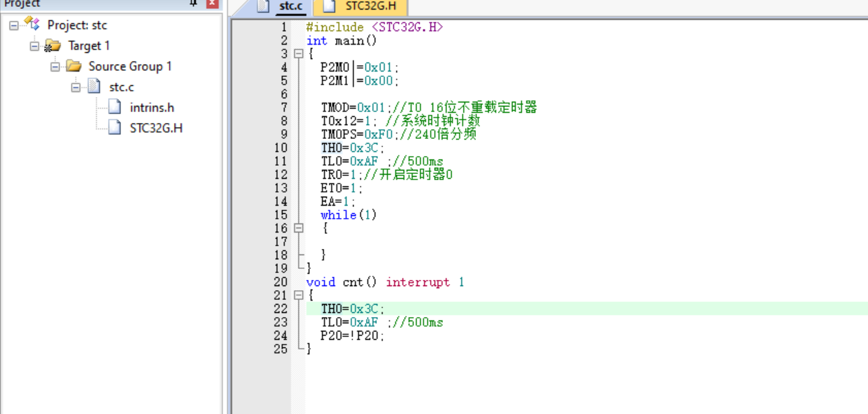Click line number 25 in the gutter
The image size is (868, 414).
(281, 349)
